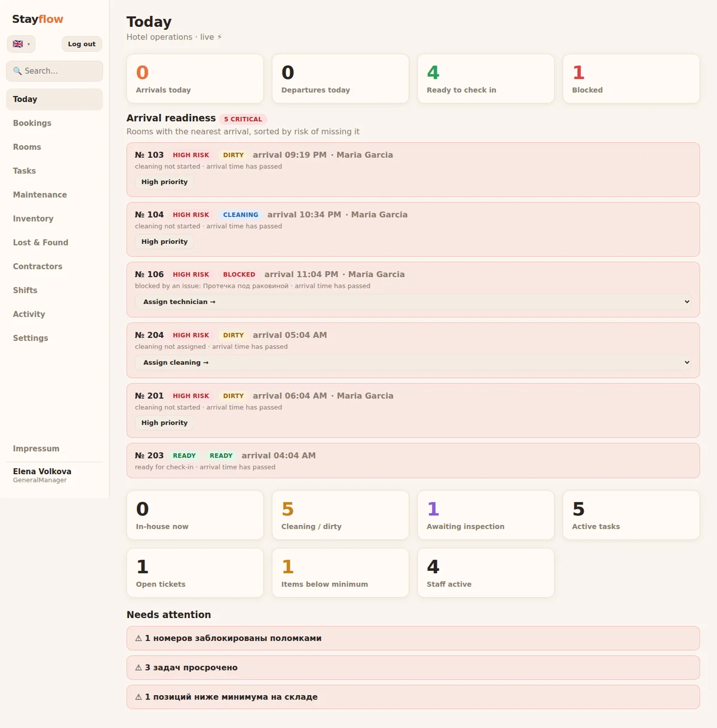The width and height of the screenshot is (717, 728).
Task: Open the 3 overdue tasks alert
Action: click(413, 668)
